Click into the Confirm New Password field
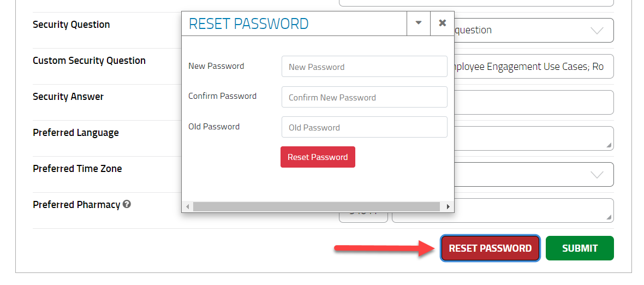 pos(364,97)
